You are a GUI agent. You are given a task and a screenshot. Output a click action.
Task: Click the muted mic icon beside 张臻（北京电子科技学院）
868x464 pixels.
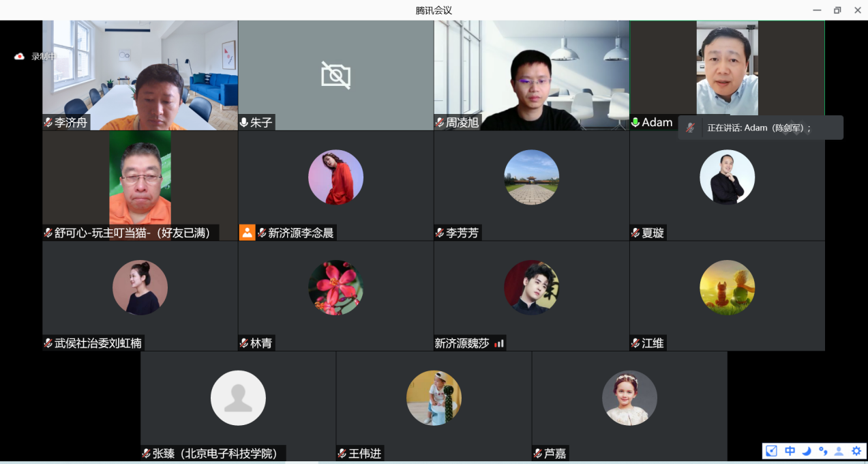pyautogui.click(x=147, y=454)
